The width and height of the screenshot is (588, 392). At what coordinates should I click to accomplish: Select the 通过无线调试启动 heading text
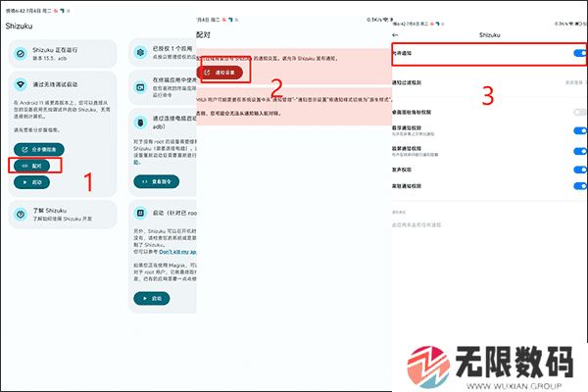(55, 84)
